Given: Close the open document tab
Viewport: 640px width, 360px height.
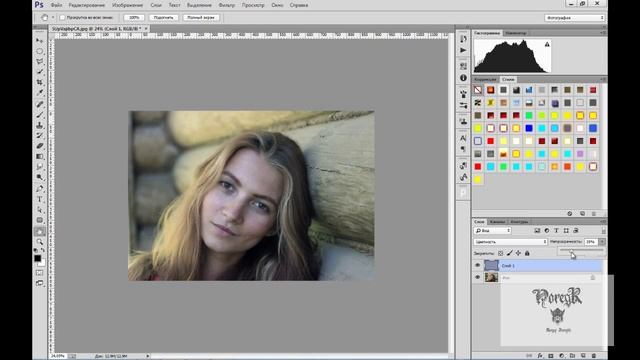Looking at the screenshot, I should click(146, 29).
